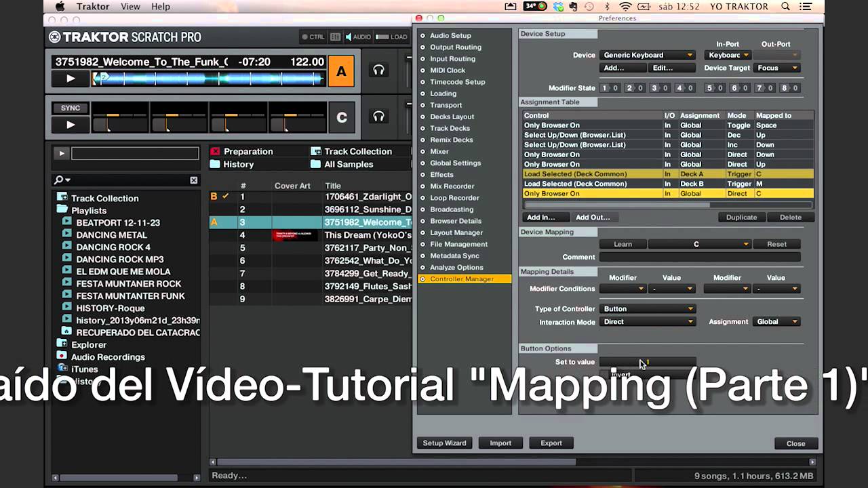Viewport: 868px width, 488px height.
Task: Open the Device Mapping C dropdown
Action: click(x=699, y=244)
